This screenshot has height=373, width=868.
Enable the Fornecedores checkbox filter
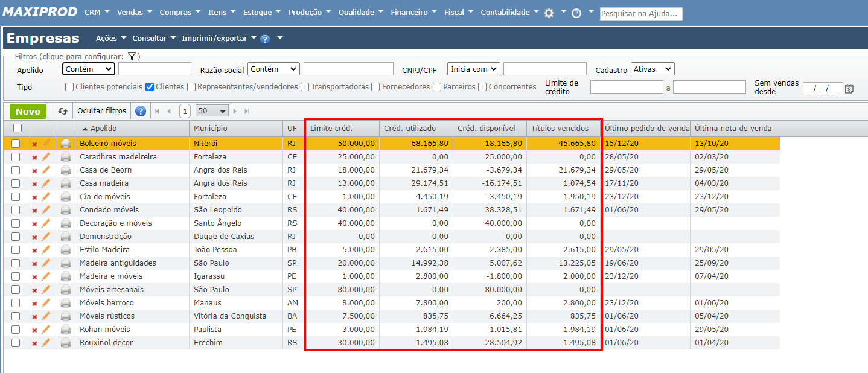(x=376, y=87)
